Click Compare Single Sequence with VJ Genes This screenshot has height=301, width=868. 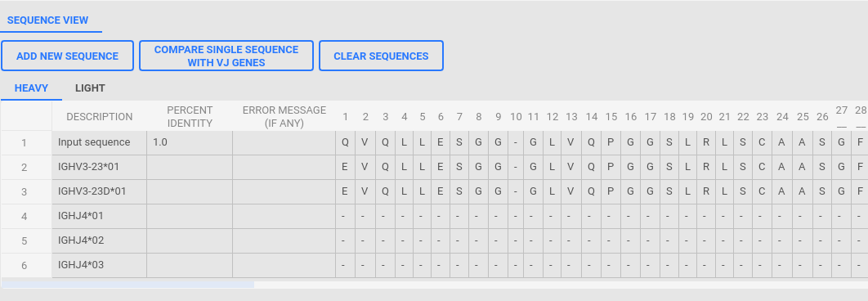(226, 56)
